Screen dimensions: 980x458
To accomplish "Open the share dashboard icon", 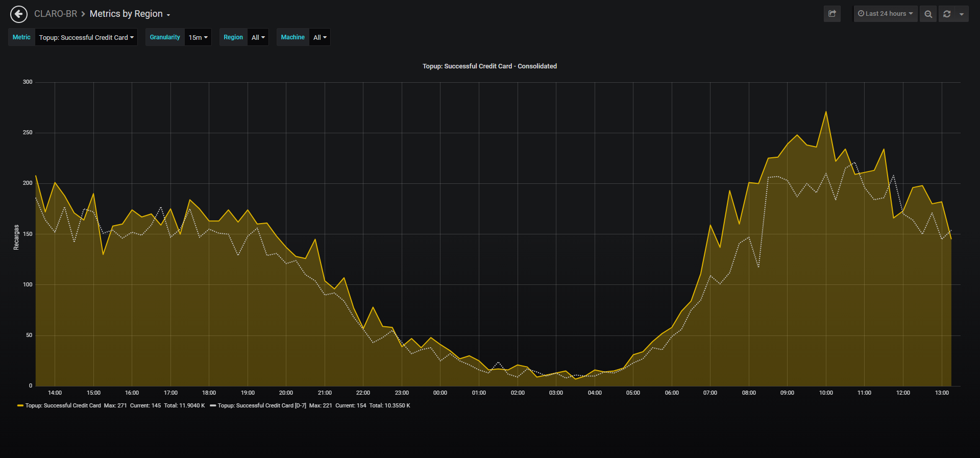I will click(832, 14).
